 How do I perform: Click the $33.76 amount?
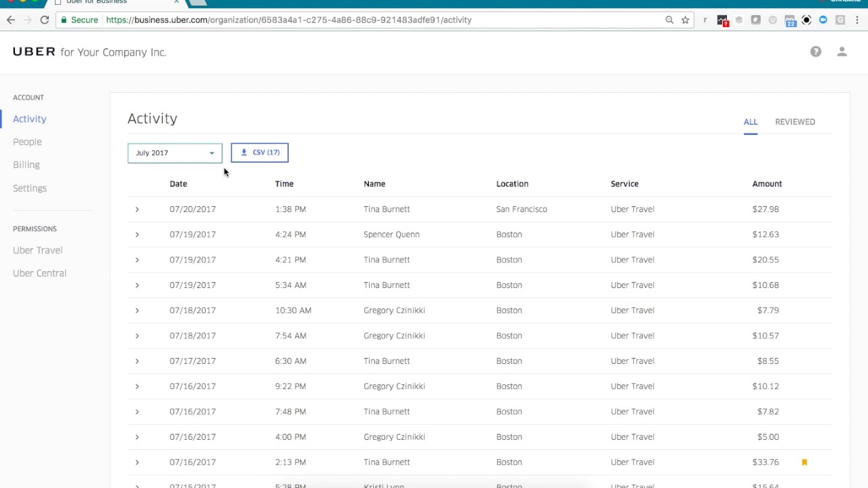coord(766,462)
